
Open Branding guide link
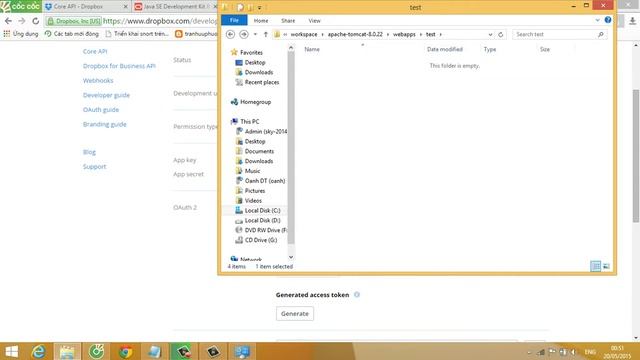click(x=104, y=124)
